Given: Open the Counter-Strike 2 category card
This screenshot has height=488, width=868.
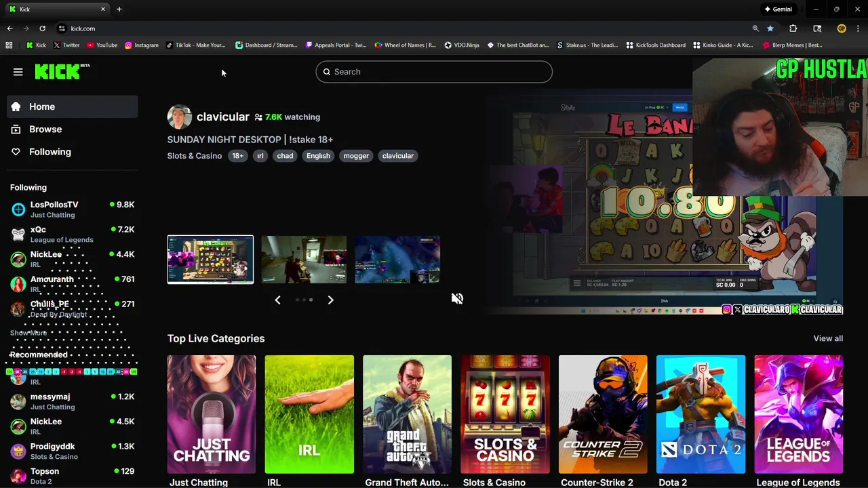Looking at the screenshot, I should tap(603, 414).
